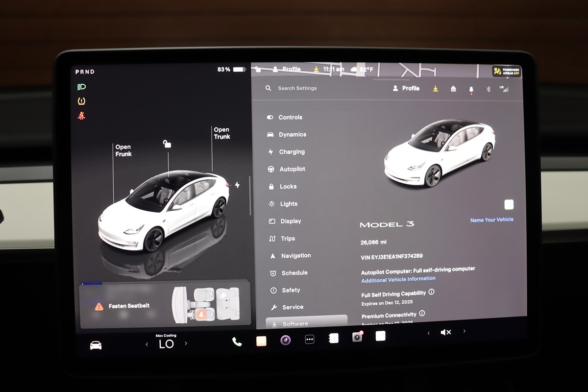Open the Schedule settings menu
588x392 pixels.
click(x=288, y=273)
